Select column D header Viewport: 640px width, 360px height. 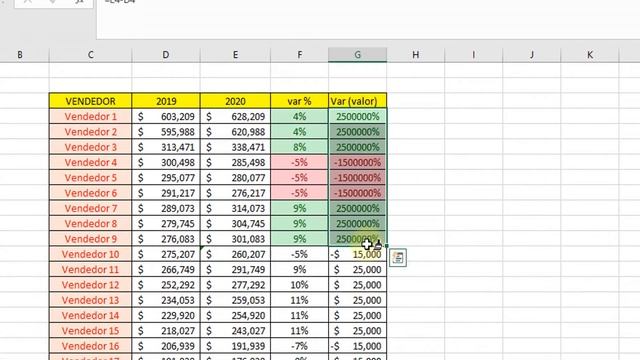[166, 55]
